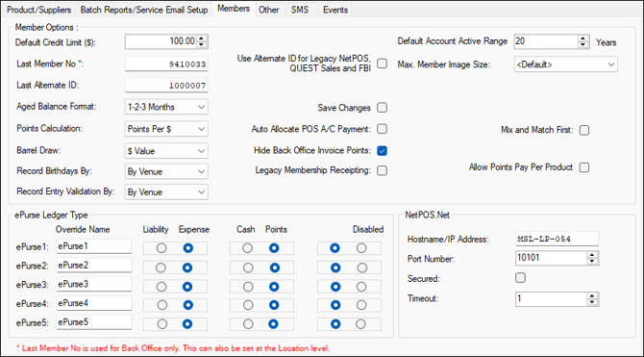Set ePurse1 to Liability
This screenshot has height=357, width=644.
point(161,248)
